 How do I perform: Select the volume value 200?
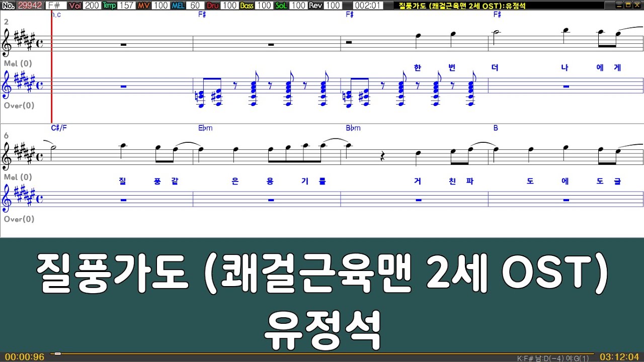pos(92,6)
